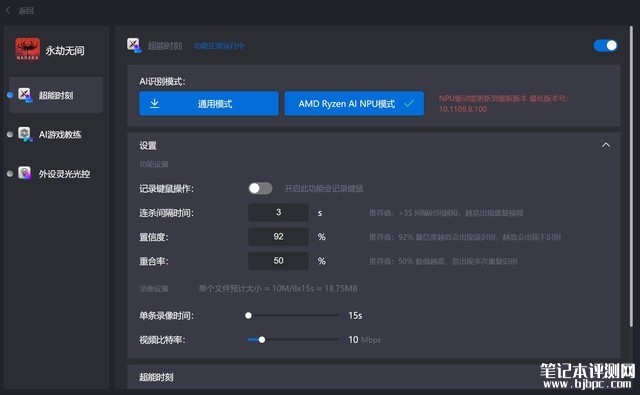The height and width of the screenshot is (395, 640).
Task: Click the 录像设置 subsection label
Action: click(154, 289)
